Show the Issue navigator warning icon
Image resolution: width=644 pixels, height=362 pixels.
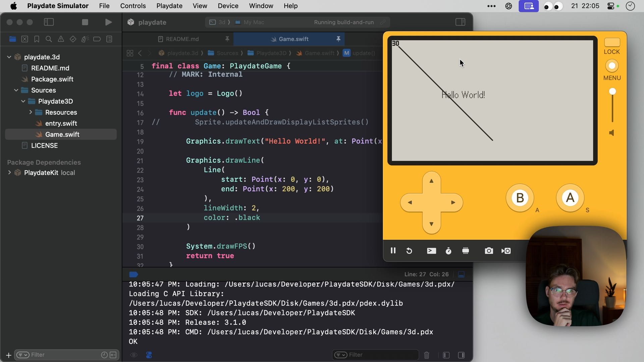tap(61, 39)
